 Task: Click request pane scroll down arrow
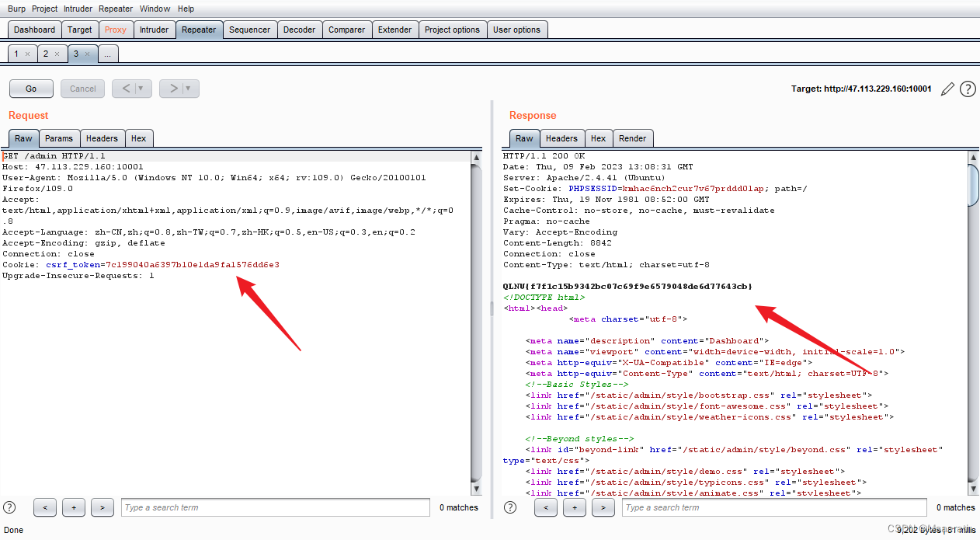477,489
